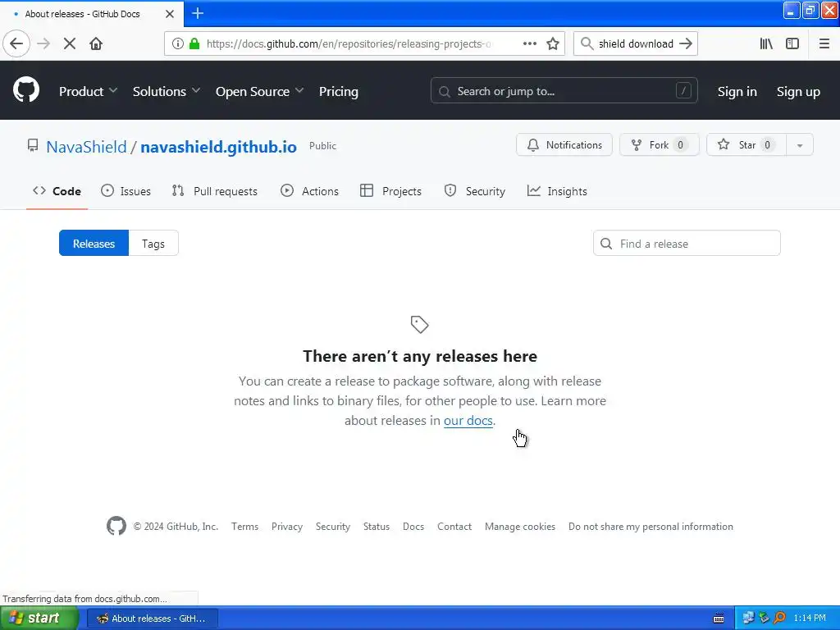Select the About releases taskbar window button

coord(152,619)
